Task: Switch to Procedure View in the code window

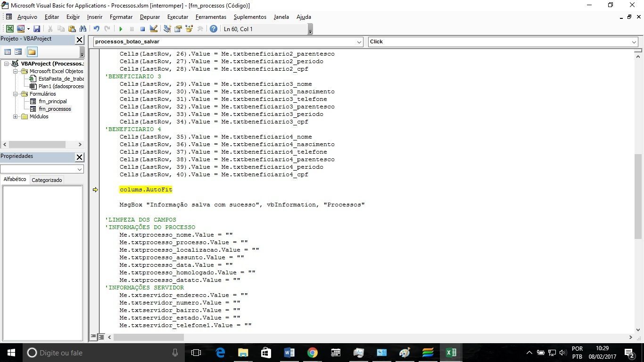Action: pyautogui.click(x=93, y=337)
